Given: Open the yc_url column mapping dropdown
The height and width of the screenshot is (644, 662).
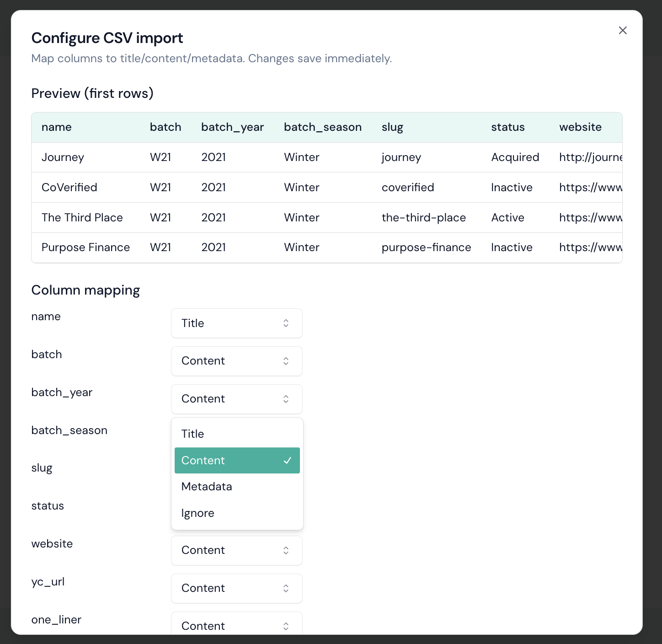Looking at the screenshot, I should click(236, 588).
